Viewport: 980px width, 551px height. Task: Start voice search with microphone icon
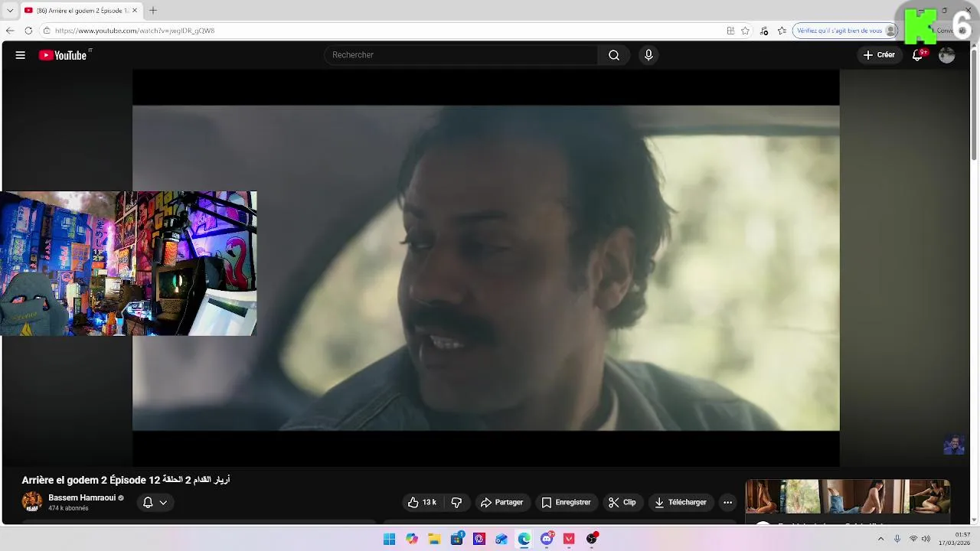click(648, 55)
